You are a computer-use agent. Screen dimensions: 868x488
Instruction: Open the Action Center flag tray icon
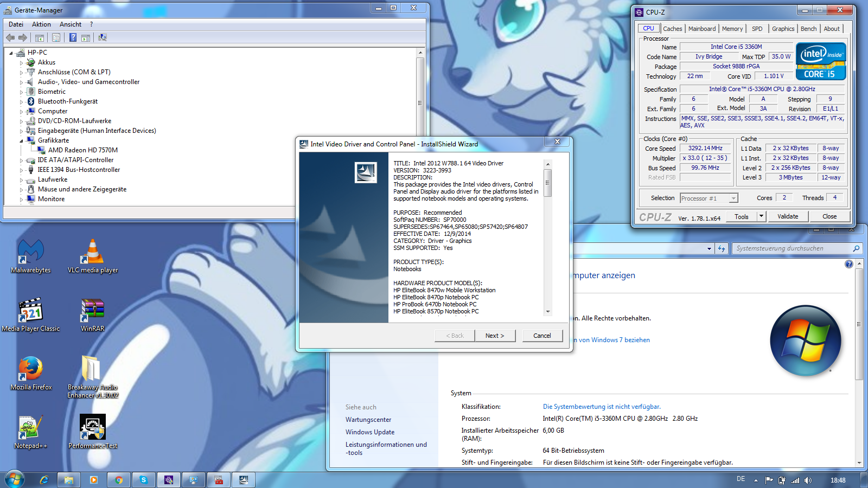[769, 480]
